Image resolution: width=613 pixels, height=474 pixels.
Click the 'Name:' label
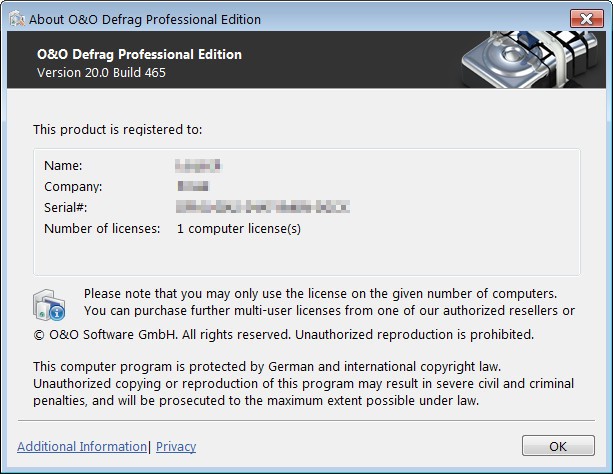pyautogui.click(x=63, y=165)
